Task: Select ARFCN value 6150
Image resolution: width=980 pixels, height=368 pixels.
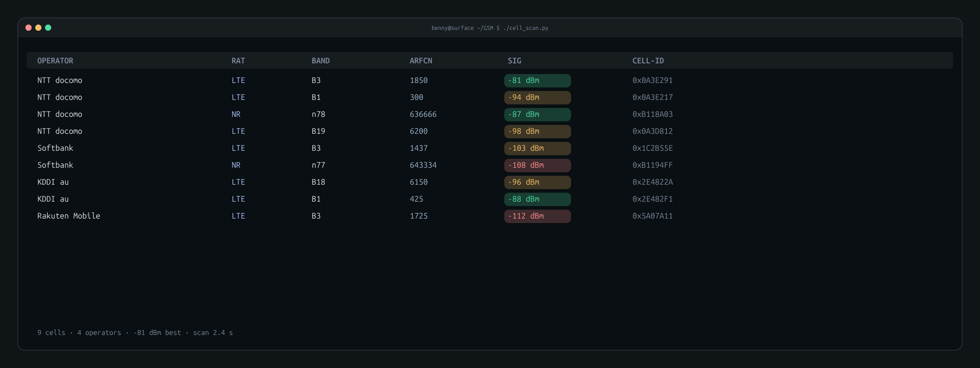Action: [419, 182]
